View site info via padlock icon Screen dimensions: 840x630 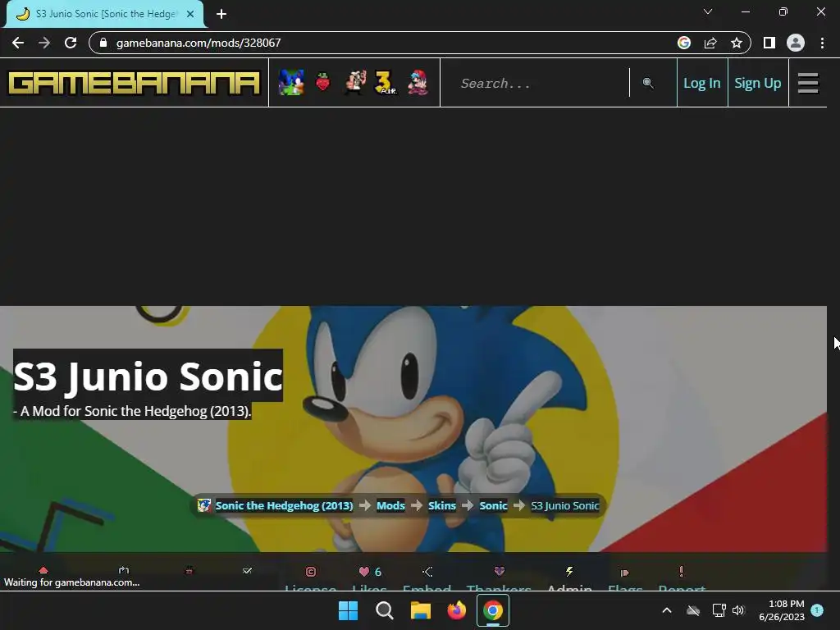[103, 43]
